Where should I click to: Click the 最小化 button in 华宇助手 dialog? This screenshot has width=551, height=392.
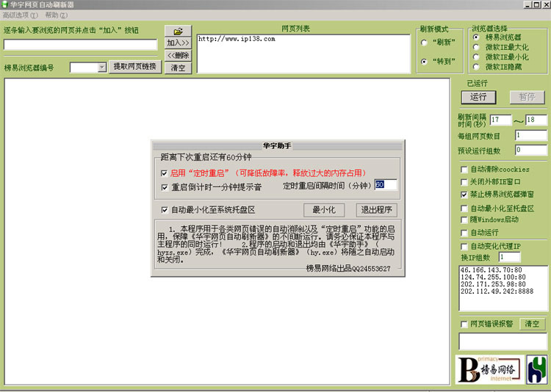coord(324,210)
